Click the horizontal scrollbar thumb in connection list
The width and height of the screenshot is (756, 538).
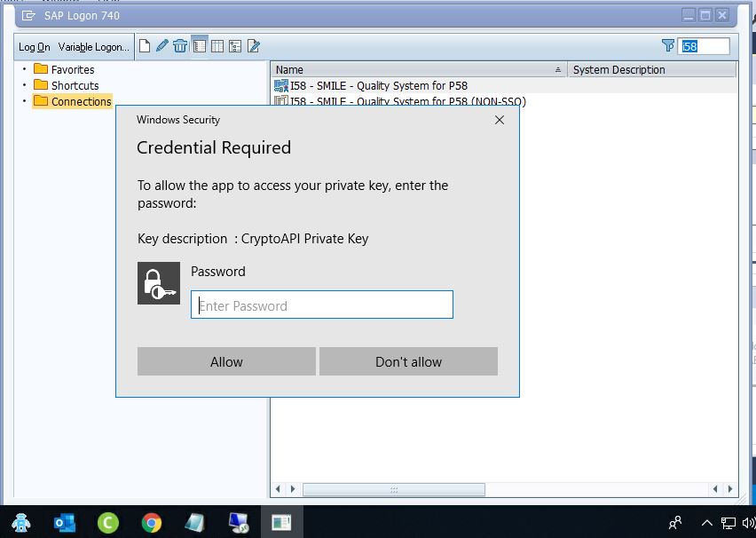click(394, 489)
